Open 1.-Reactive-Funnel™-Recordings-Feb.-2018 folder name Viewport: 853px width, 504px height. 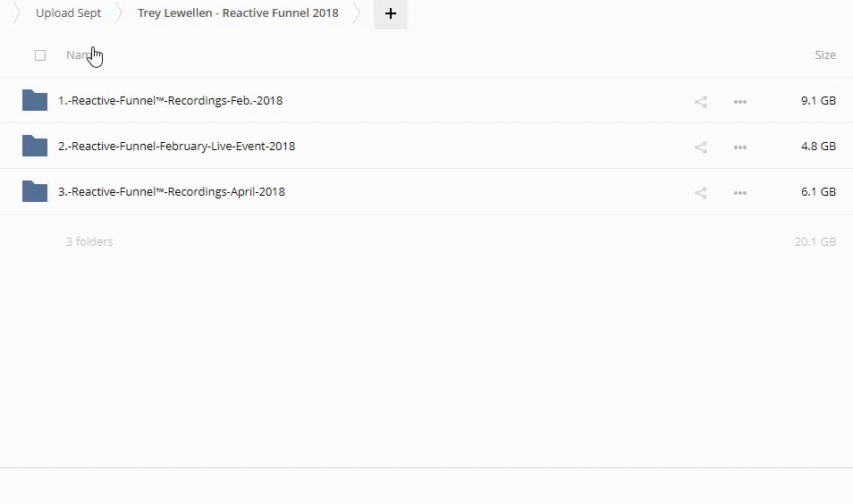(170, 101)
